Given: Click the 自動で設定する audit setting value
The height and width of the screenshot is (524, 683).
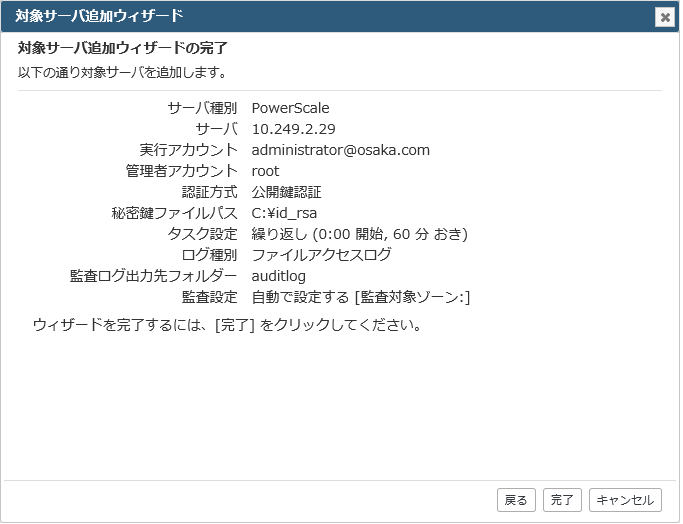Looking at the screenshot, I should coord(361,297).
